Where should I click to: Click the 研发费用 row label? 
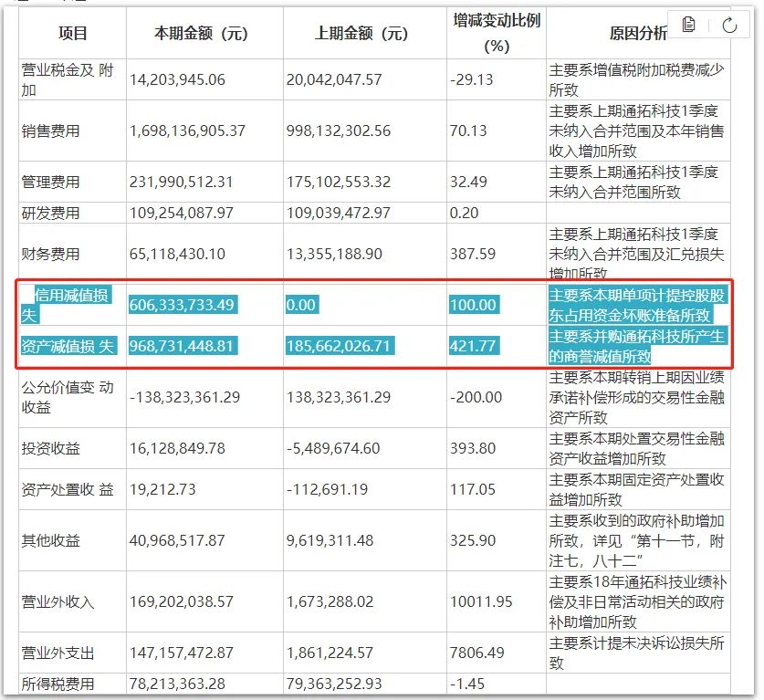(x=51, y=213)
